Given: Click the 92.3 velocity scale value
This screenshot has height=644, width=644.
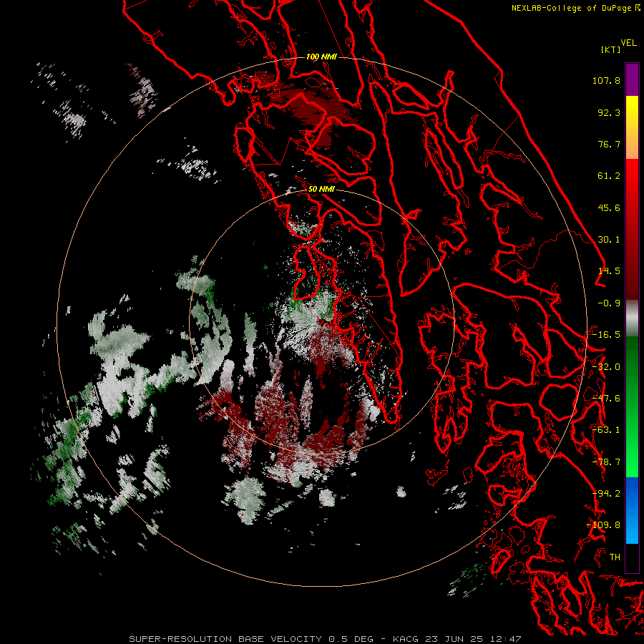Looking at the screenshot, I should (609, 112).
